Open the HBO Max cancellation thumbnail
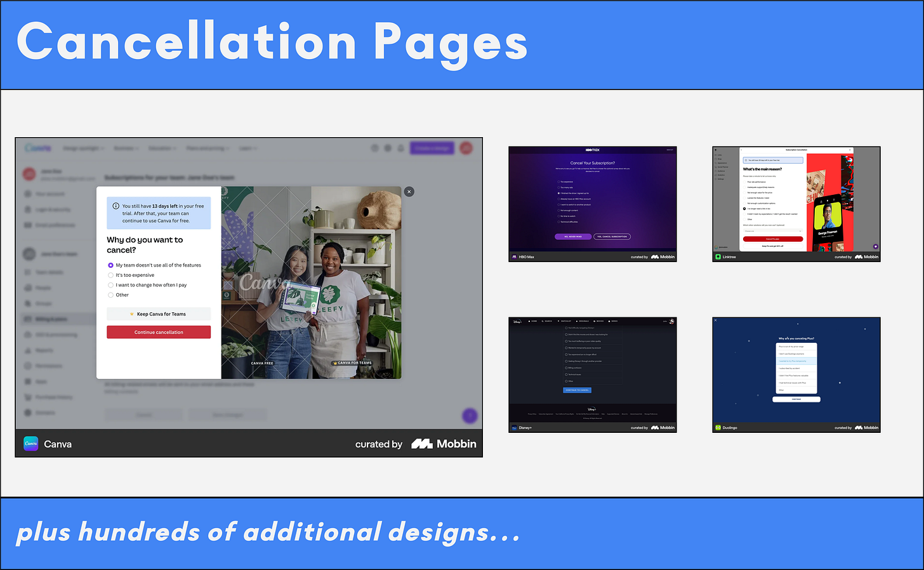The image size is (924, 570). click(x=593, y=204)
